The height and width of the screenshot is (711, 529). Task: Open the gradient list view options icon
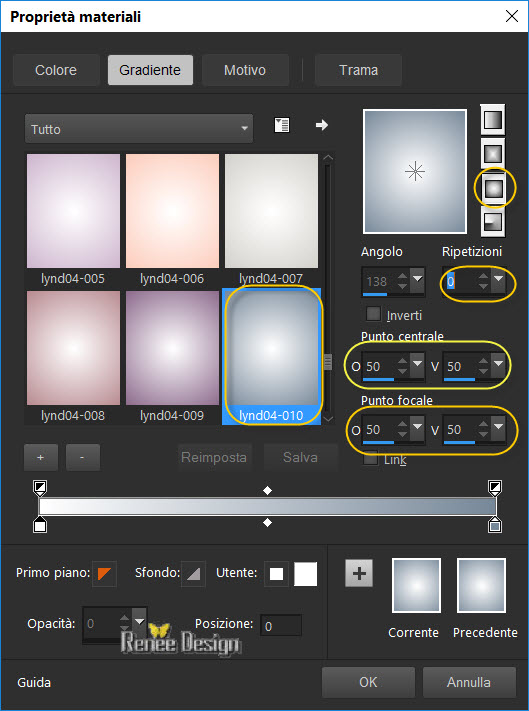(282, 125)
